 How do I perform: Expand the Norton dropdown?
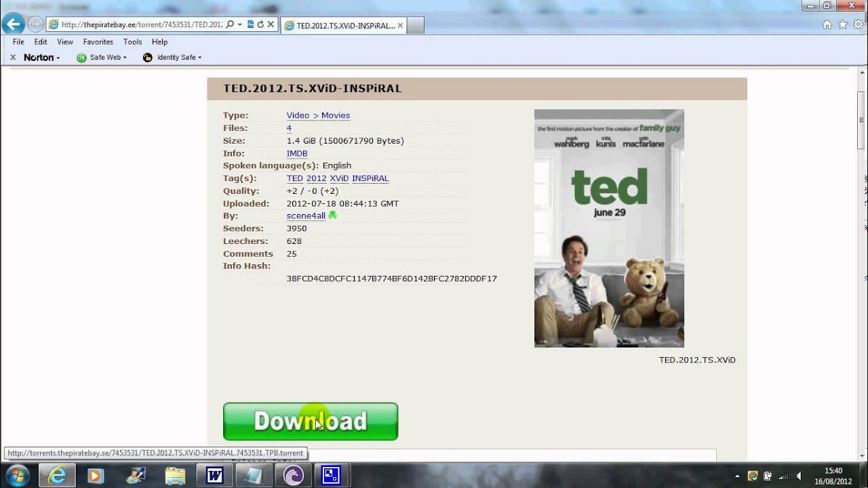(x=58, y=58)
